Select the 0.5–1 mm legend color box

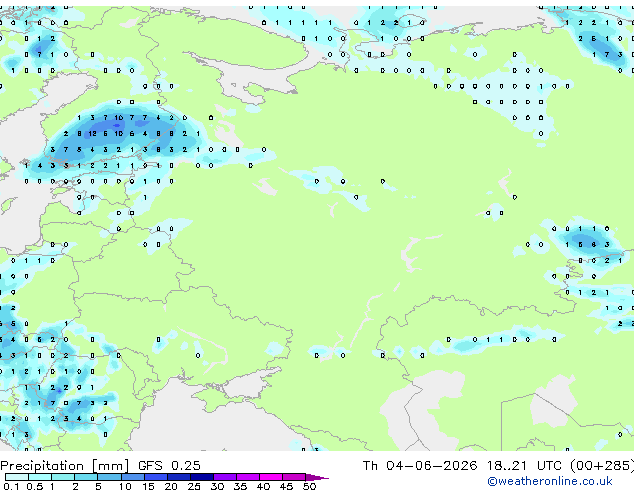coord(40,477)
